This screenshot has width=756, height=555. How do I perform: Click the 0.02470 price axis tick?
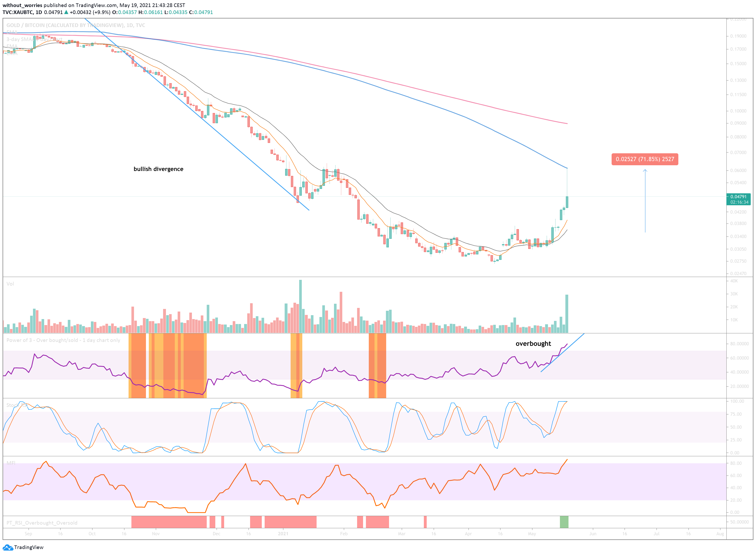point(738,273)
